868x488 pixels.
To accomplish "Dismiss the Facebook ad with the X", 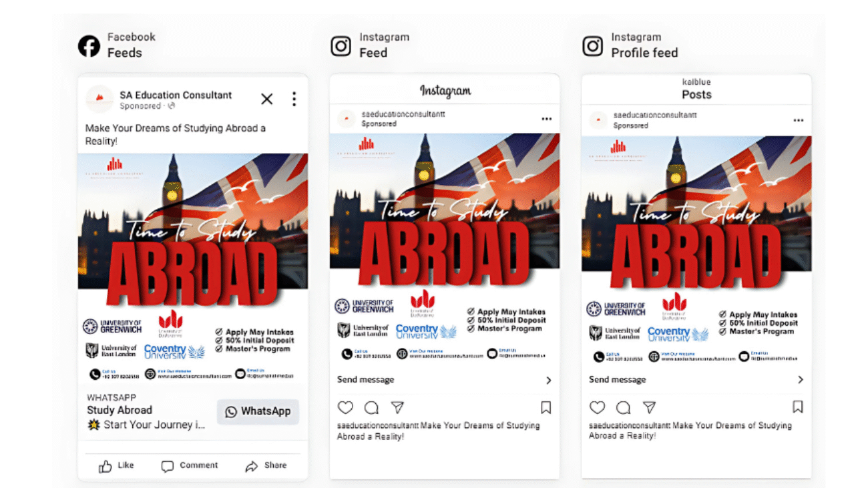I will 267,99.
